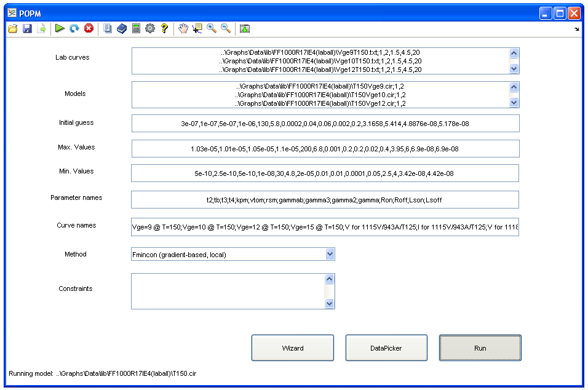Click the blue book manual icon
This screenshot has height=390, width=588.
122,28
